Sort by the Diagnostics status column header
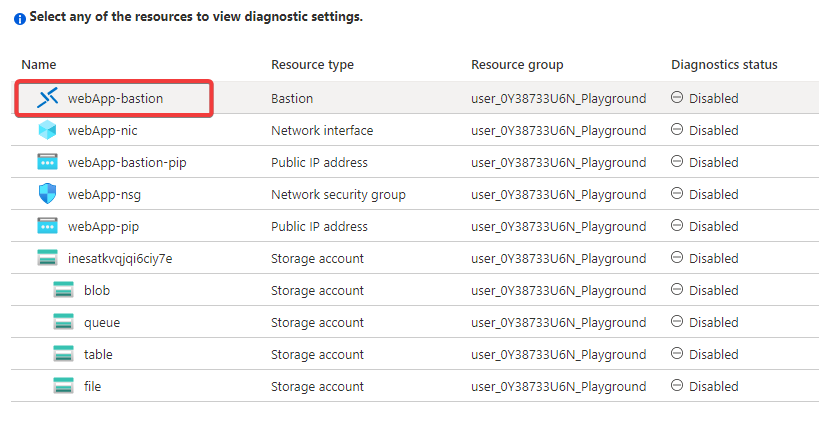 [724, 65]
